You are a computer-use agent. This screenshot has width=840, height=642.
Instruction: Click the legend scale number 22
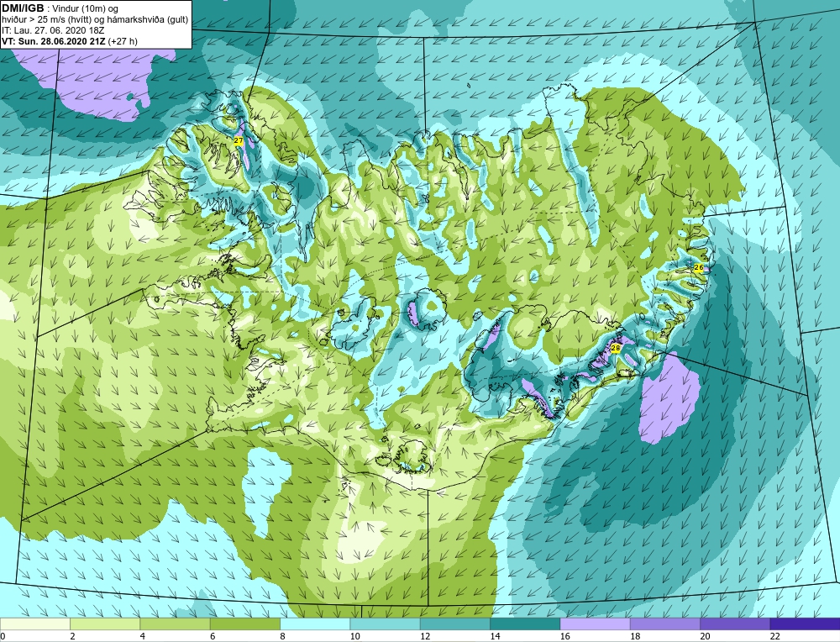tap(775, 636)
